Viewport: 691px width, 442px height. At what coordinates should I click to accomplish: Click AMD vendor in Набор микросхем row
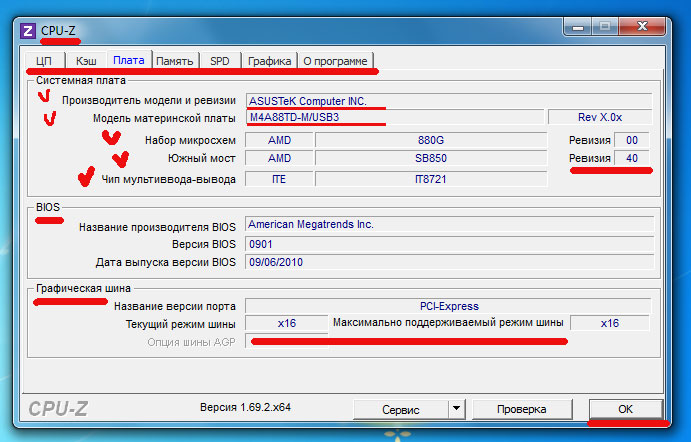point(279,140)
